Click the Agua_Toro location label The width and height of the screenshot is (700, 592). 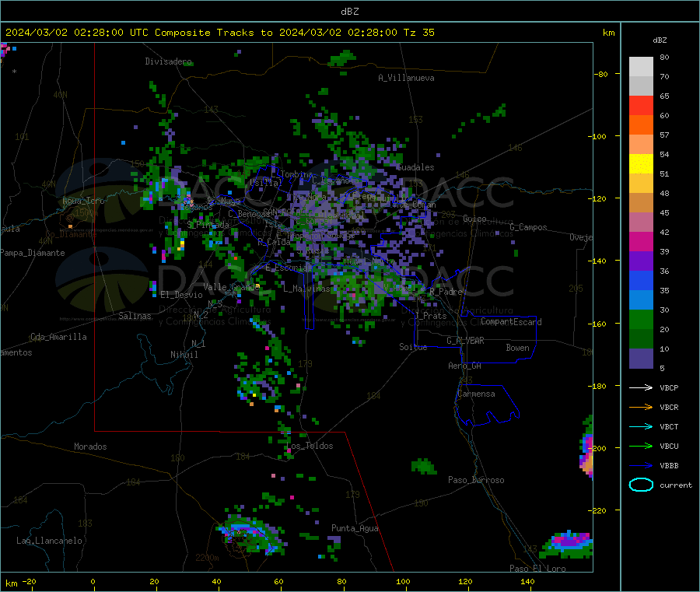coord(83,201)
